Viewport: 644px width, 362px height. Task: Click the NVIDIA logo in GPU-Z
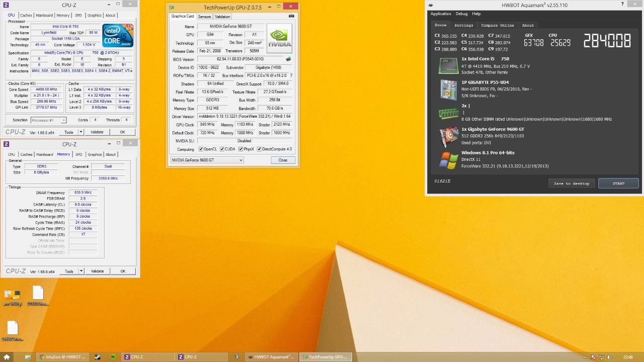click(x=279, y=38)
